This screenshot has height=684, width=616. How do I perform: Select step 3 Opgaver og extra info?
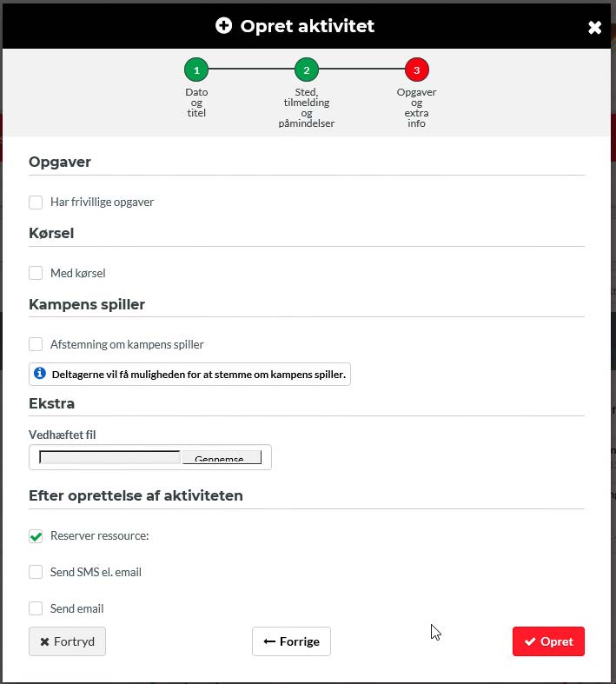tap(417, 70)
